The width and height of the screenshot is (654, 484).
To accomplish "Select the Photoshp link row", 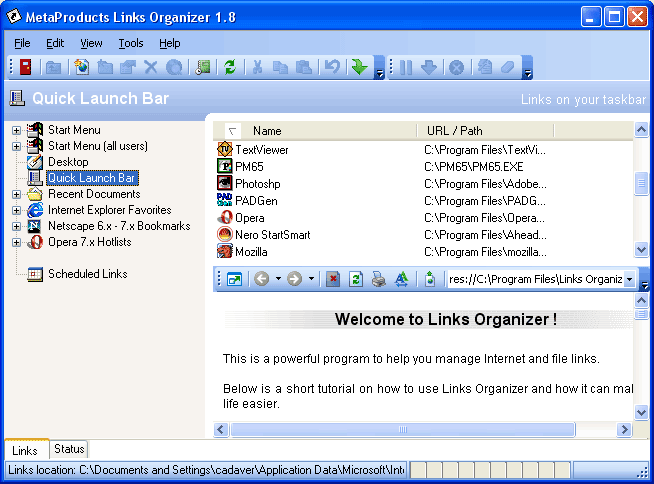I will [x=423, y=184].
